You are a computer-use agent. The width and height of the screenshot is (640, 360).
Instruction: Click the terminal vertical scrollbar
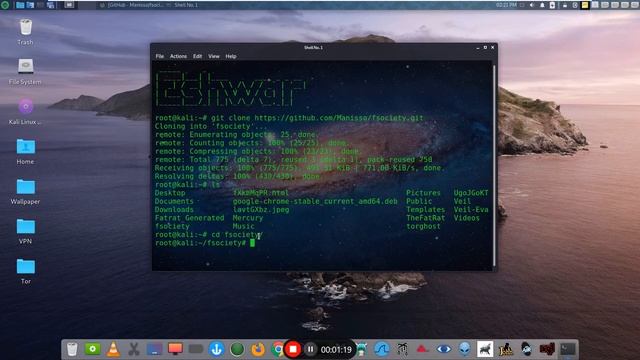pos(494,165)
